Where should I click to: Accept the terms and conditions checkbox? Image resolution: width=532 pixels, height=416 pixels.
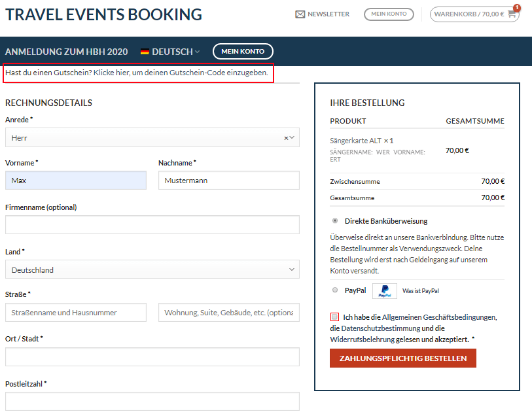point(334,317)
